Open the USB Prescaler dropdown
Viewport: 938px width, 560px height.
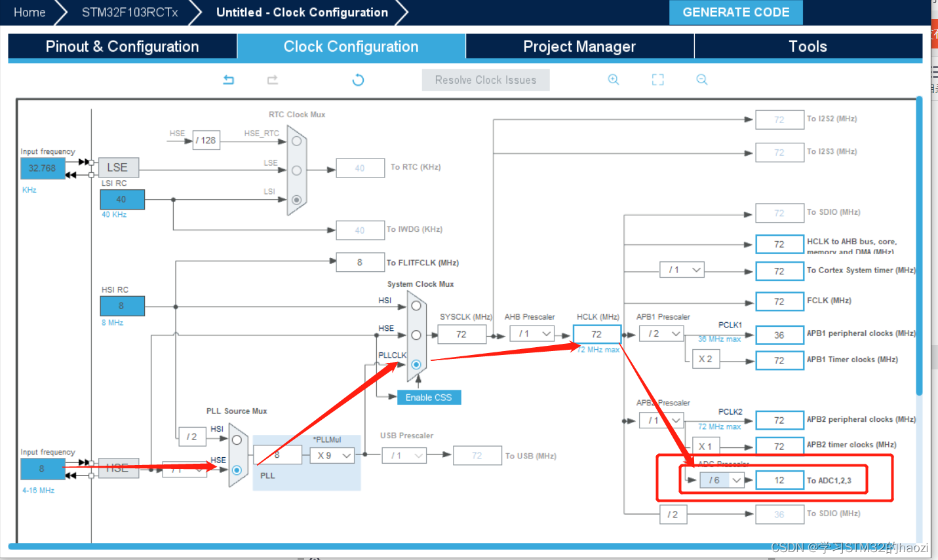click(x=404, y=455)
